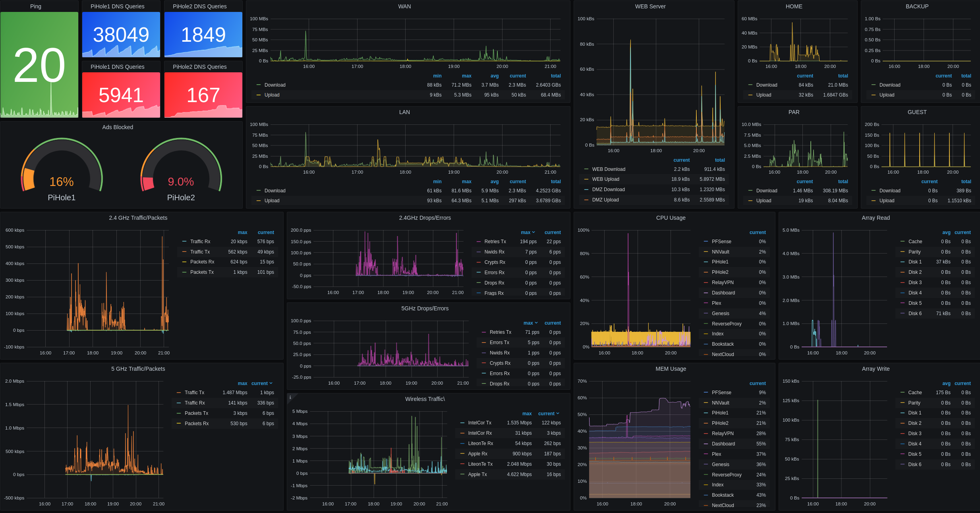Click avg column header in Array Write legend
980x513 pixels.
tap(946, 383)
